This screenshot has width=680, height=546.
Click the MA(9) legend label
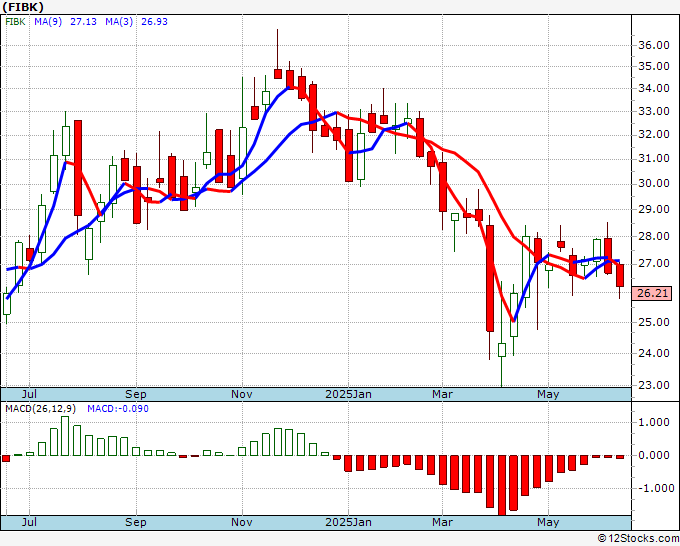point(48,22)
